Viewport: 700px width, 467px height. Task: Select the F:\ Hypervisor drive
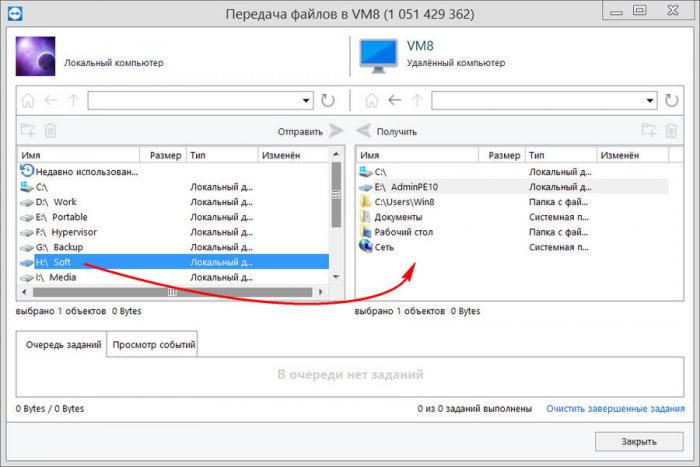(x=174, y=232)
